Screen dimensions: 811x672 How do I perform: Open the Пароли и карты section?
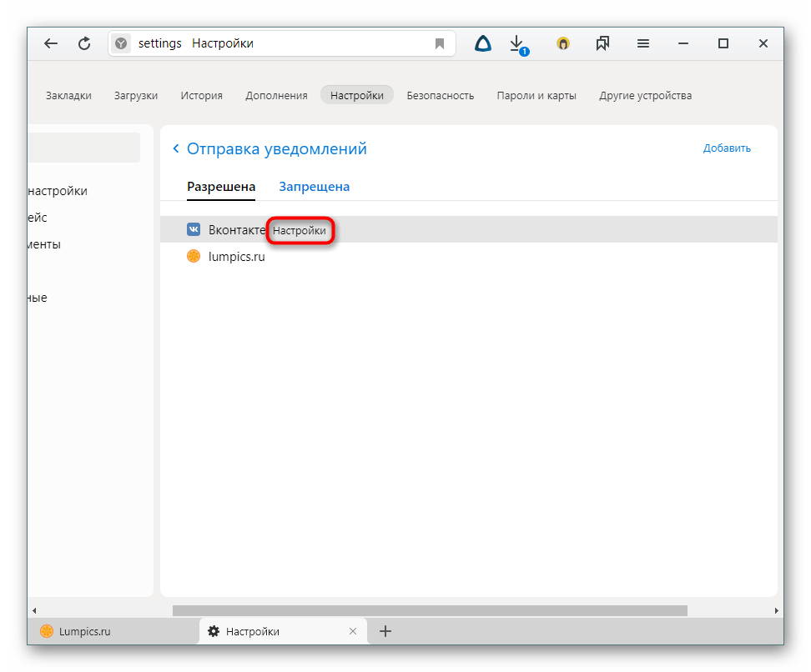point(536,95)
